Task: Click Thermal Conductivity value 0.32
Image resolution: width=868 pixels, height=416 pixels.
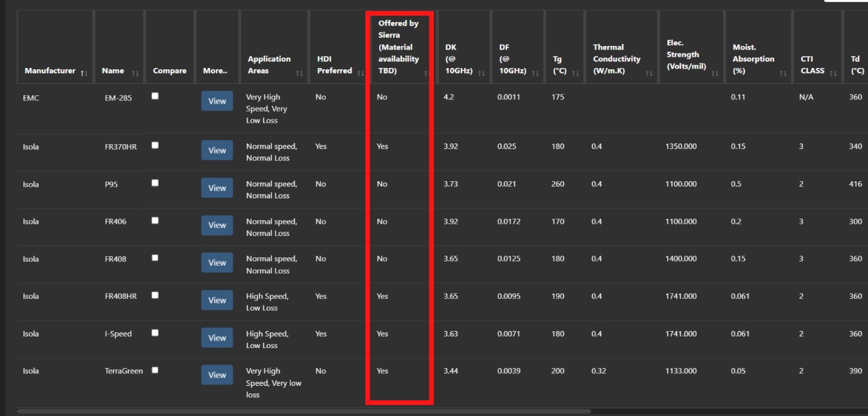Action: (598, 371)
